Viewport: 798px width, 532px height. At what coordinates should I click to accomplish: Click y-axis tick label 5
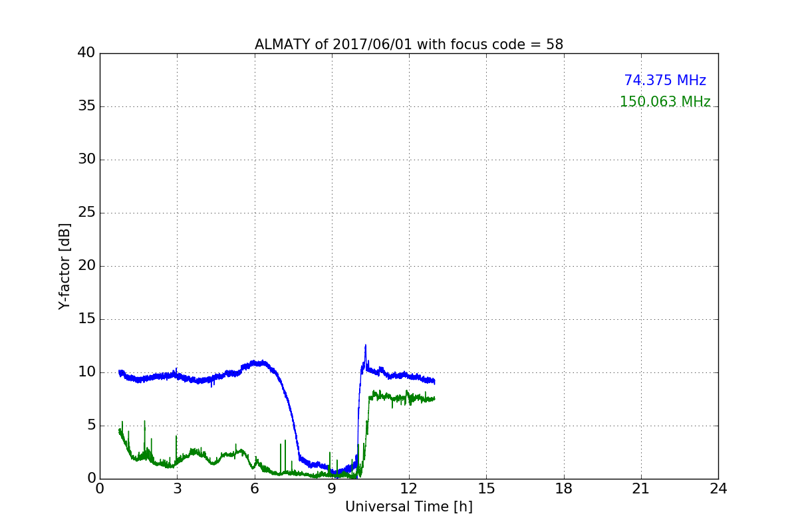click(90, 426)
